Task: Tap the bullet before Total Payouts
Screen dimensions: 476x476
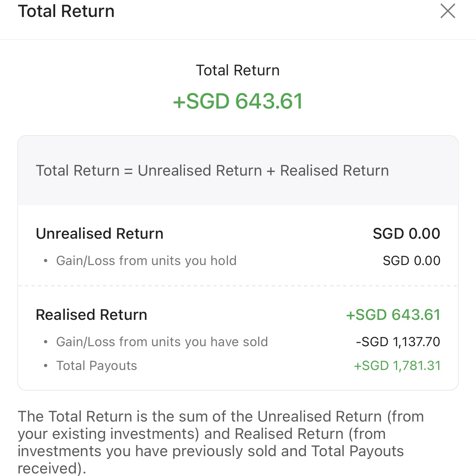Action: point(45,366)
